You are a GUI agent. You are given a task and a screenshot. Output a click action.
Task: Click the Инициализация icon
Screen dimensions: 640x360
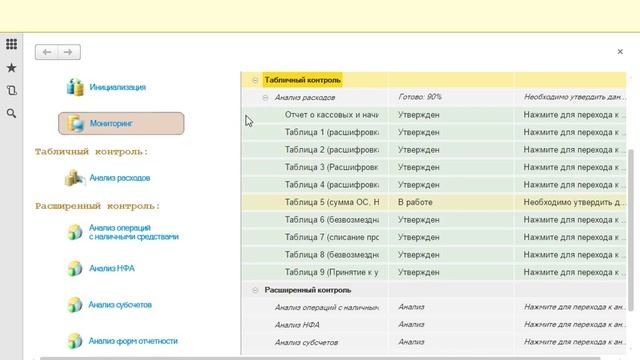[75, 87]
